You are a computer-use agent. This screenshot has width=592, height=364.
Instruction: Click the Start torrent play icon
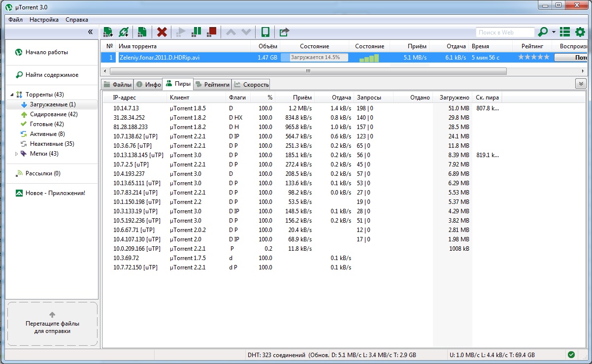(x=181, y=32)
